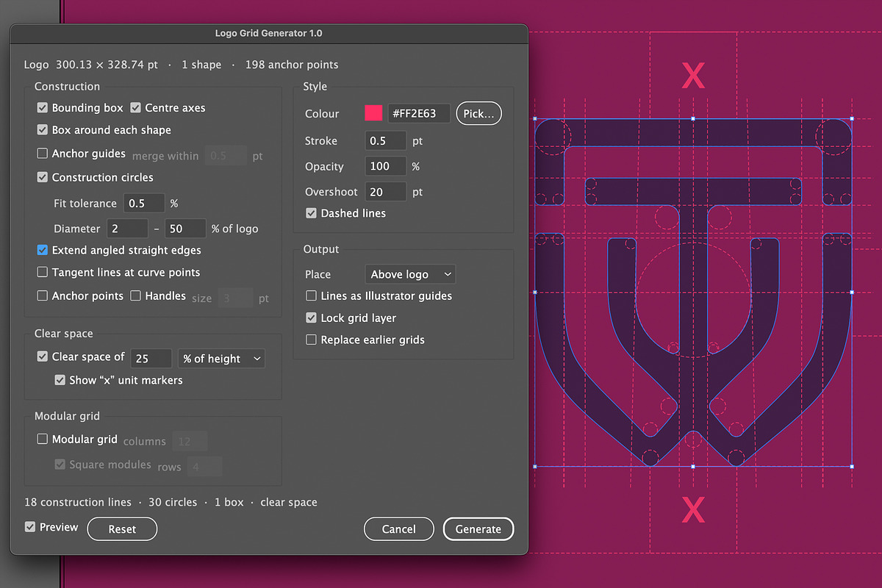Enable the Modular grid checkbox
The height and width of the screenshot is (588, 882).
pos(43,439)
